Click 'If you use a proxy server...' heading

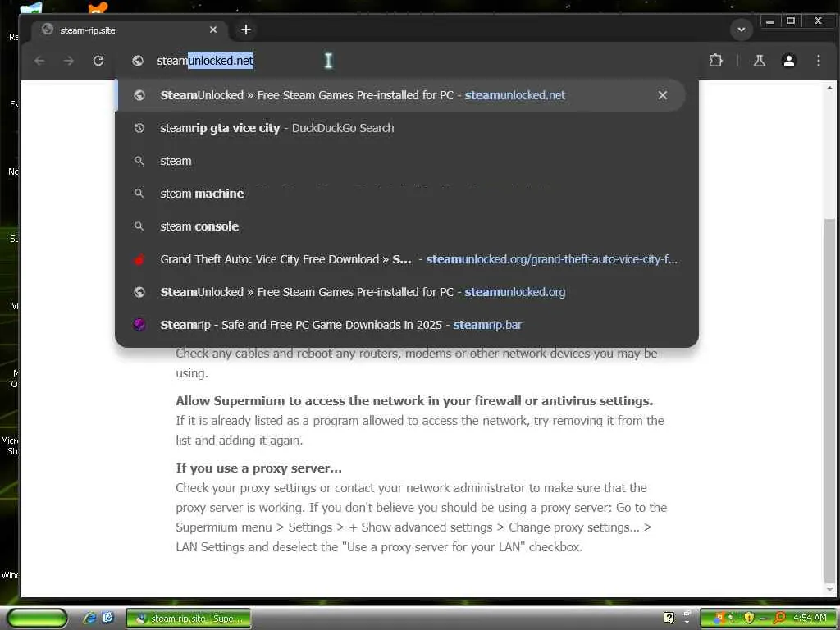tap(258, 468)
